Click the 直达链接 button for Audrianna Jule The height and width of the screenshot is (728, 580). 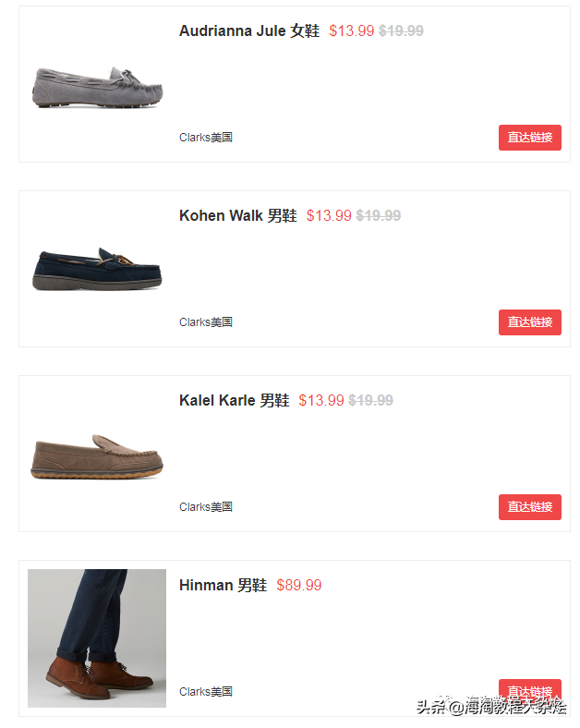(530, 138)
